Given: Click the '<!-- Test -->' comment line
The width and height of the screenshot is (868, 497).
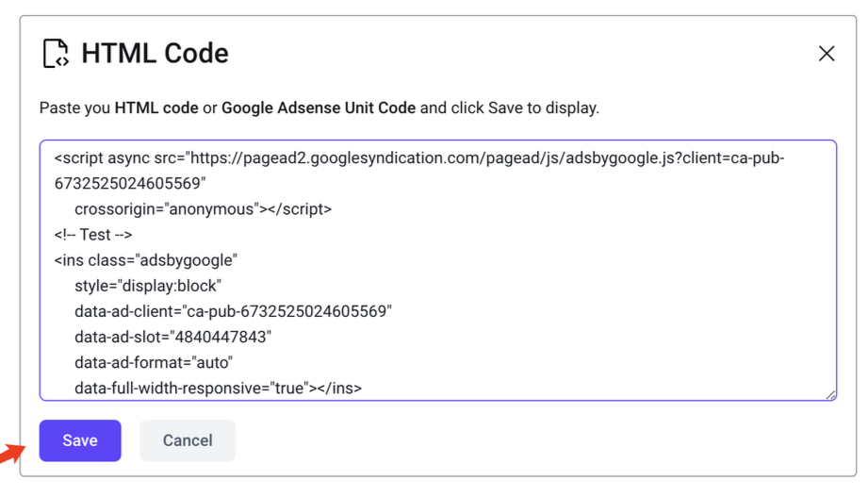Looking at the screenshot, I should click(x=93, y=235).
